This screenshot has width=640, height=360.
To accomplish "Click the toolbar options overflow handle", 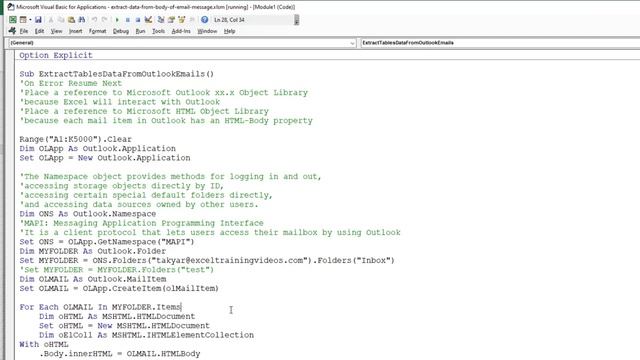I will coord(297,20).
